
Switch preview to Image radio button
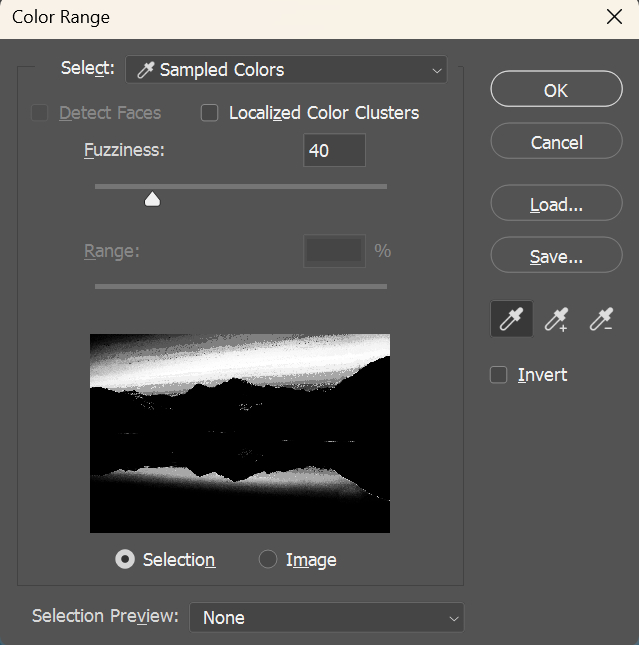[268, 560]
